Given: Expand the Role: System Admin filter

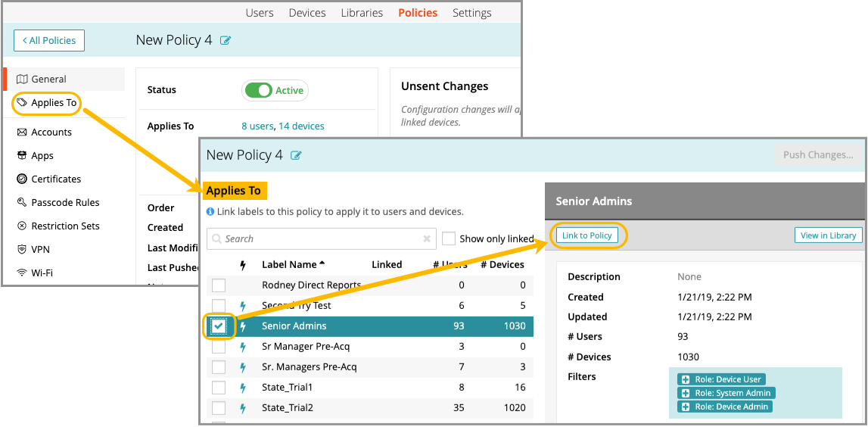Looking at the screenshot, I should point(686,393).
